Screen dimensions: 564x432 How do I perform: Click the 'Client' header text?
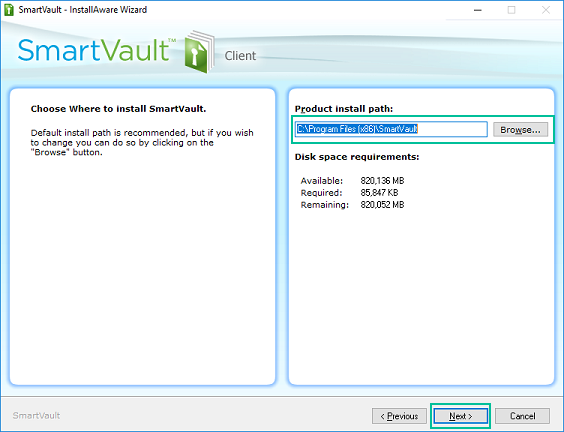tap(240, 56)
